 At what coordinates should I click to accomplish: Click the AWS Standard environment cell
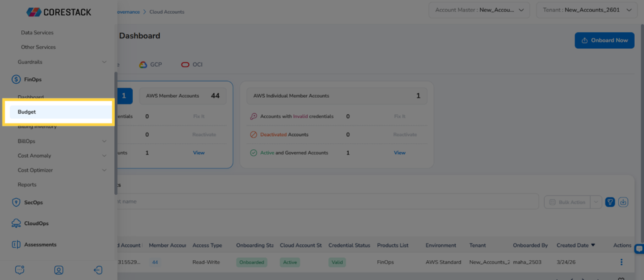coord(443,262)
